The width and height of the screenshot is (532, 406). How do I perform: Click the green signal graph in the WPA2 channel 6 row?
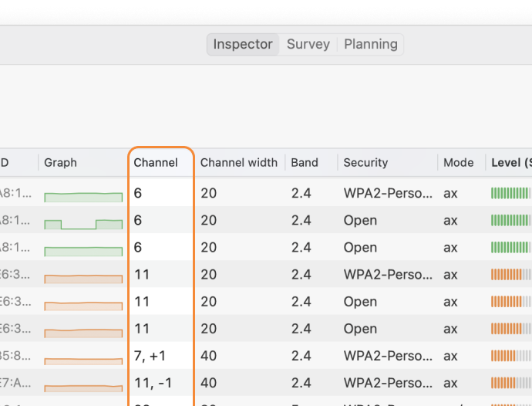(83, 197)
